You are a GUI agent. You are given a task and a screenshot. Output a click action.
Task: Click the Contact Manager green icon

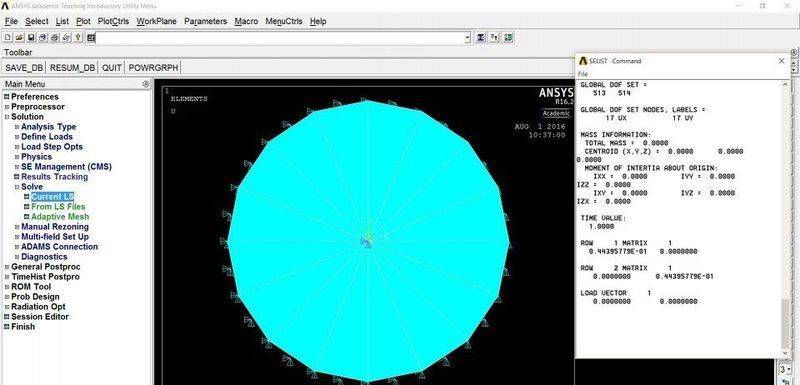click(x=508, y=38)
